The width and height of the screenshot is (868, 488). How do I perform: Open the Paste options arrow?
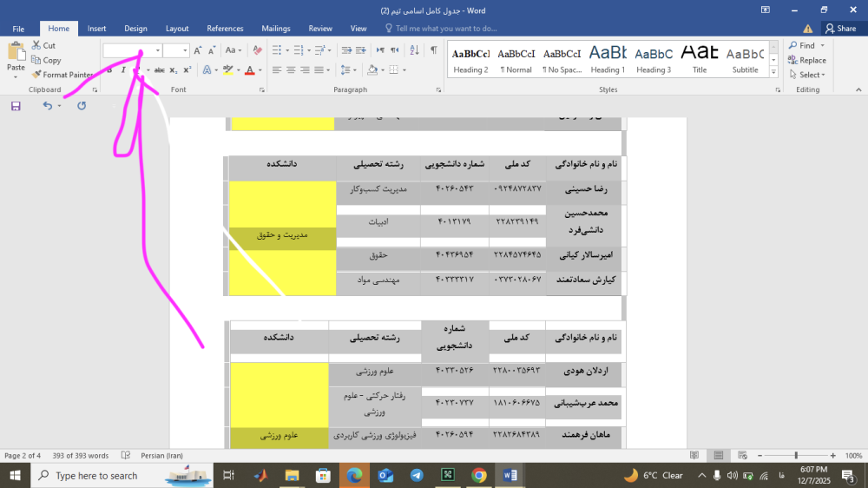[x=16, y=76]
